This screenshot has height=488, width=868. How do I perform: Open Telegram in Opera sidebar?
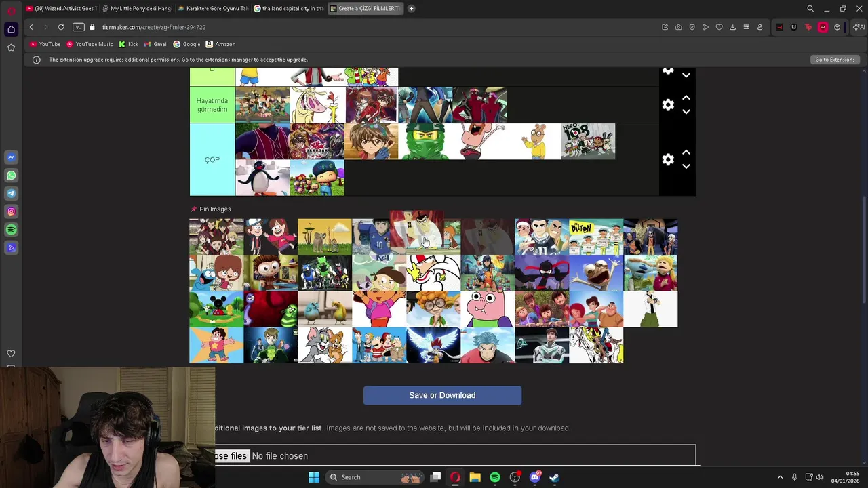pyautogui.click(x=11, y=193)
